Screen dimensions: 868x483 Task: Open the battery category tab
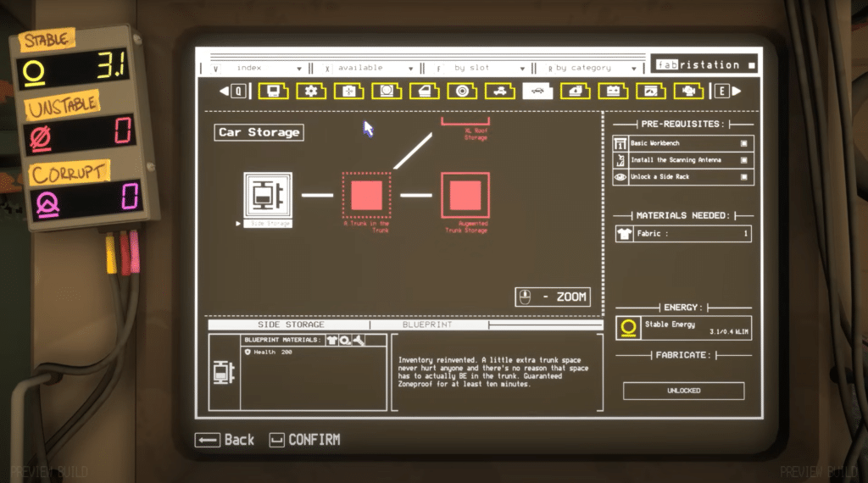tap(613, 91)
